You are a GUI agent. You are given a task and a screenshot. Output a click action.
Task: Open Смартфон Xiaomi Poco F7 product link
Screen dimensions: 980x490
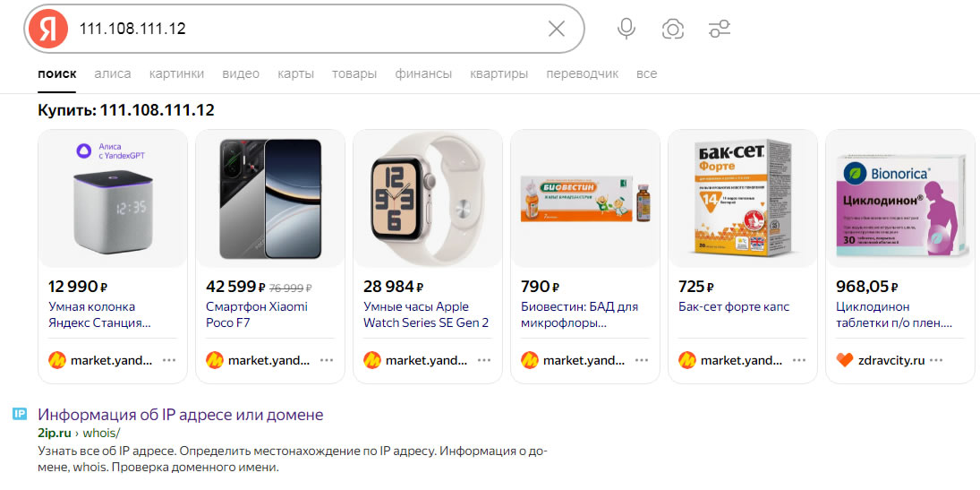[x=257, y=314]
